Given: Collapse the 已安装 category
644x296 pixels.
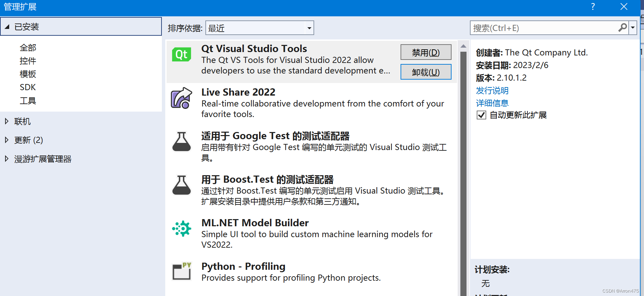Looking at the screenshot, I should pyautogui.click(x=7, y=27).
